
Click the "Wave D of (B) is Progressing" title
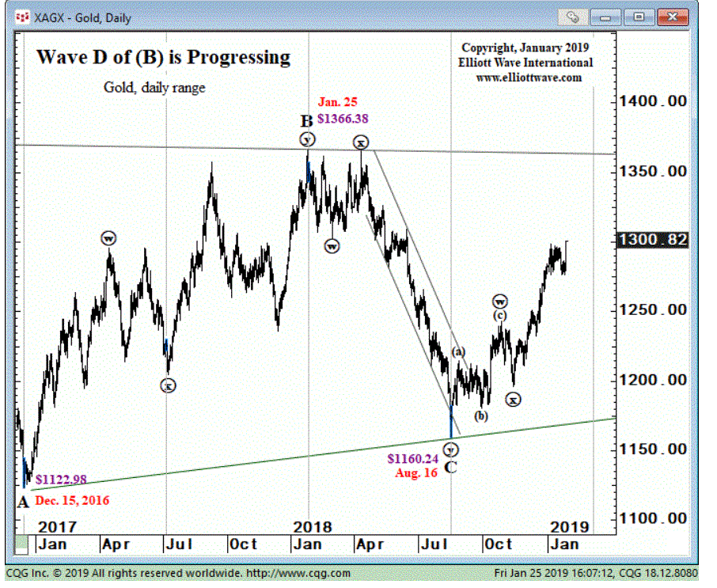pyautogui.click(x=164, y=57)
